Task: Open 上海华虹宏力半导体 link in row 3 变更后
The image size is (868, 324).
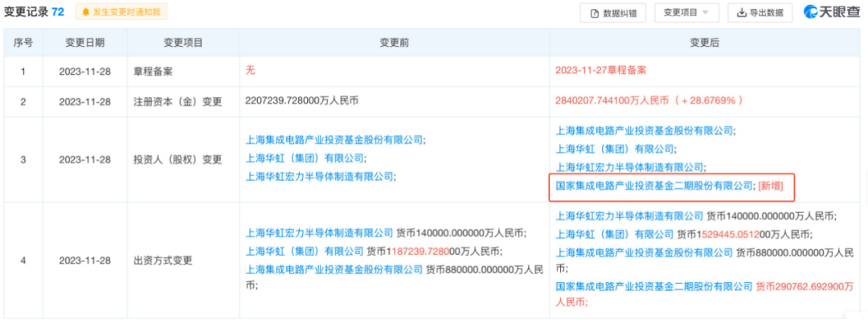Action: 629,167
